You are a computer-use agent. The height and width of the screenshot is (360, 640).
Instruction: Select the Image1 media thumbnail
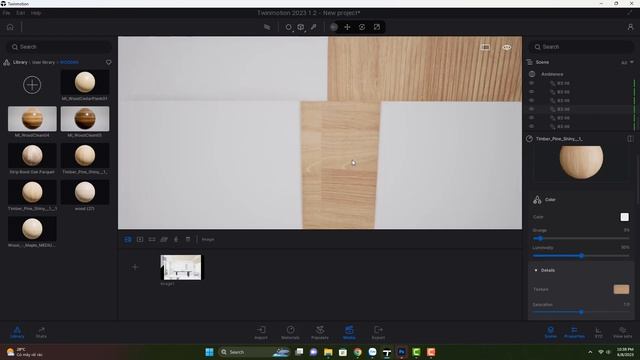point(181,267)
